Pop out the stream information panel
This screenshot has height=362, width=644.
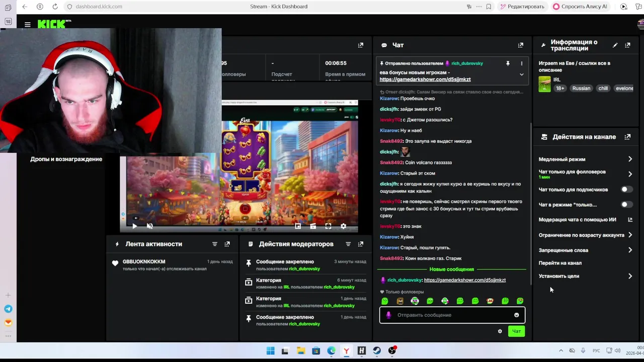pos(627,45)
